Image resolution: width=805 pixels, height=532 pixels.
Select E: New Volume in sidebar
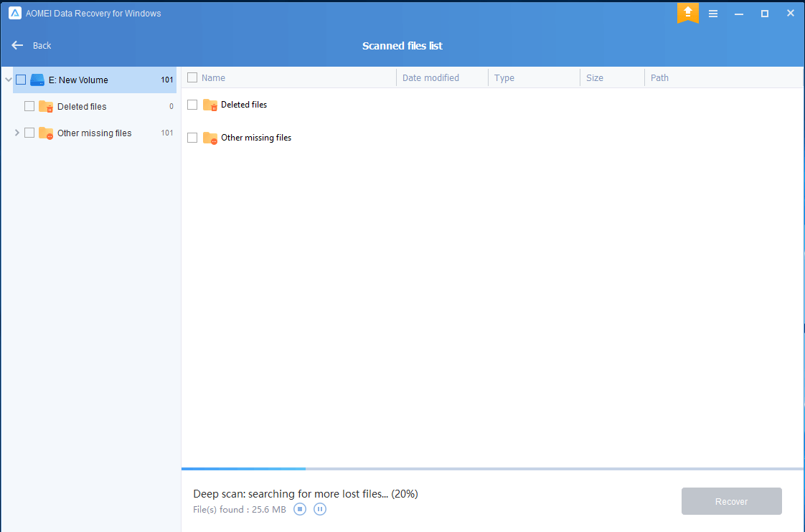pos(95,80)
